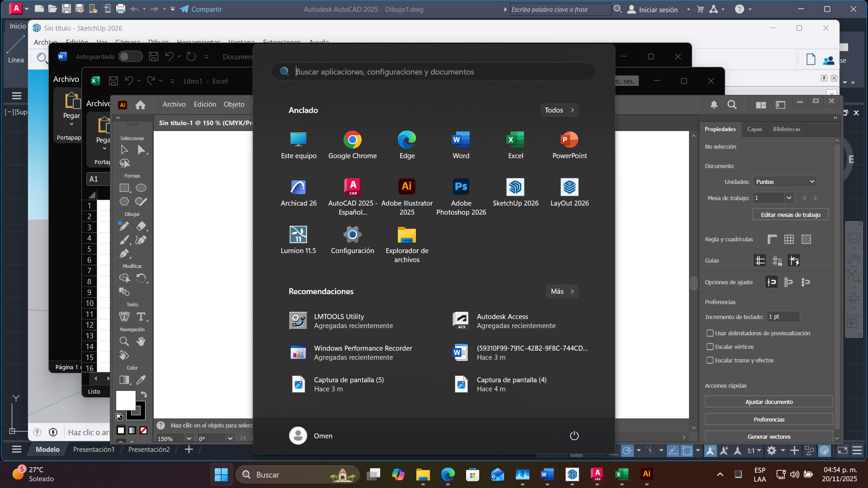This screenshot has height=488, width=868.
Task: Open the rotation angle 0° dropdown
Action: click(230, 438)
